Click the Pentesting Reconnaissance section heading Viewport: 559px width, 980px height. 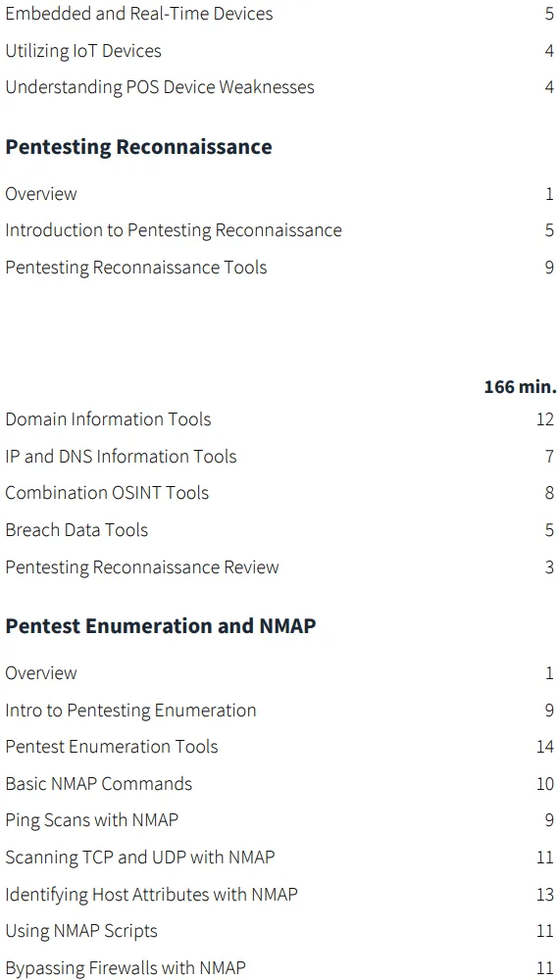(x=139, y=147)
